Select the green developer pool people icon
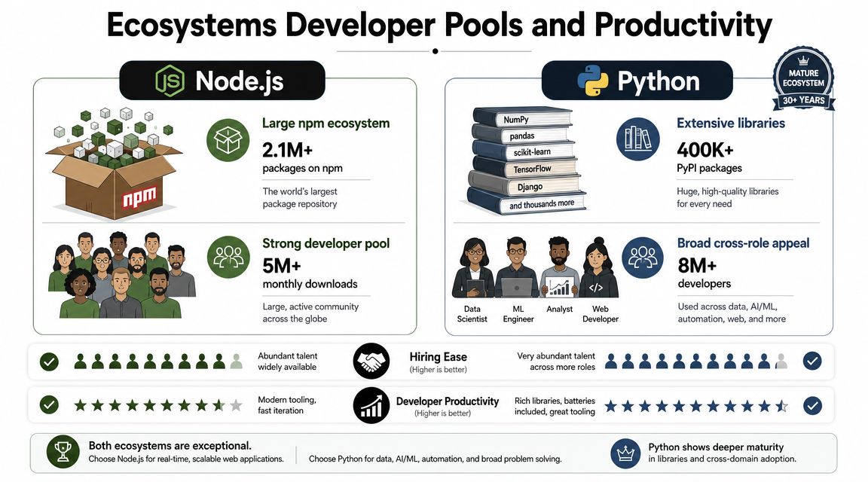Viewport: 868px width, 482px height. click(x=228, y=258)
